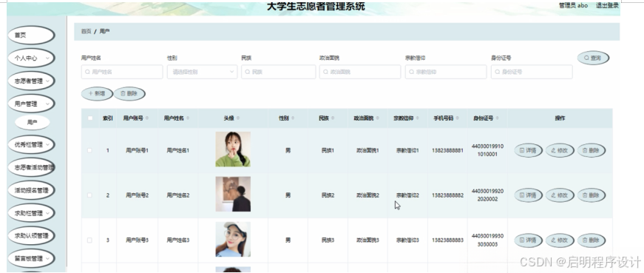This screenshot has height=273, width=644.
Task: Click the 操作 column header
Action: (x=560, y=118)
